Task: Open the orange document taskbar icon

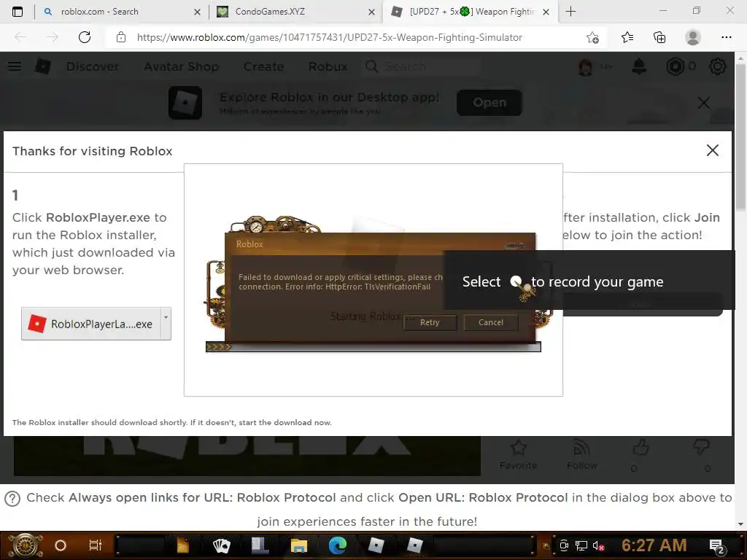Action: [182, 545]
